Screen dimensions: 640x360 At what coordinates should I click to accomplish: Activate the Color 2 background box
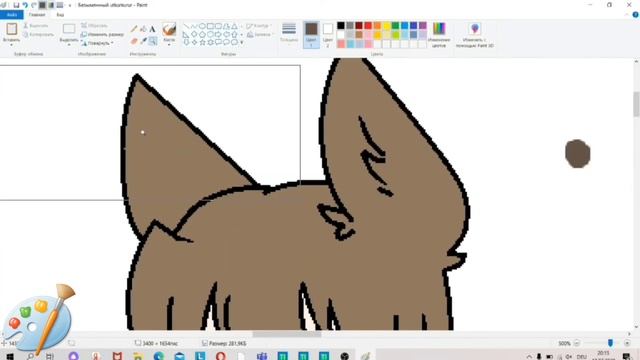(x=327, y=34)
